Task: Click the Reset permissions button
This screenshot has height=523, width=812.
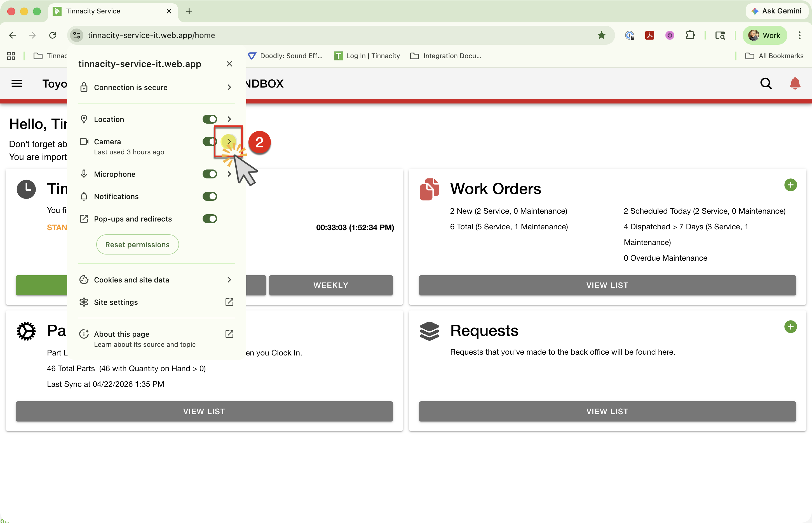Action: (x=137, y=244)
